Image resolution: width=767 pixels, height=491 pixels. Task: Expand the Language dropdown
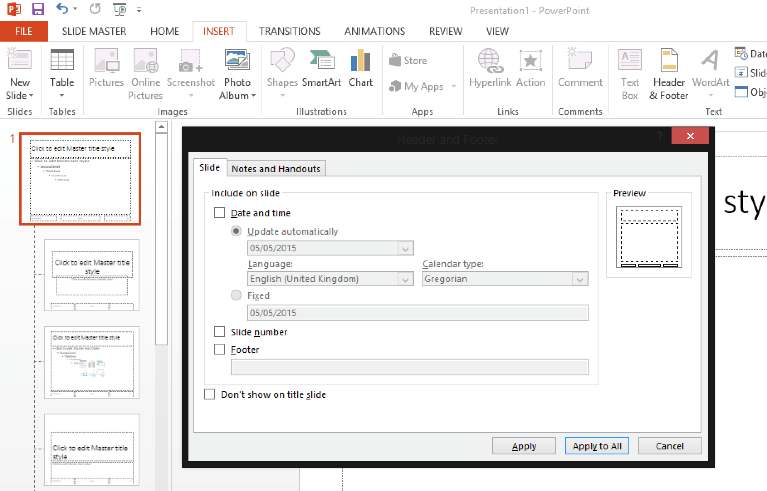[x=405, y=279]
